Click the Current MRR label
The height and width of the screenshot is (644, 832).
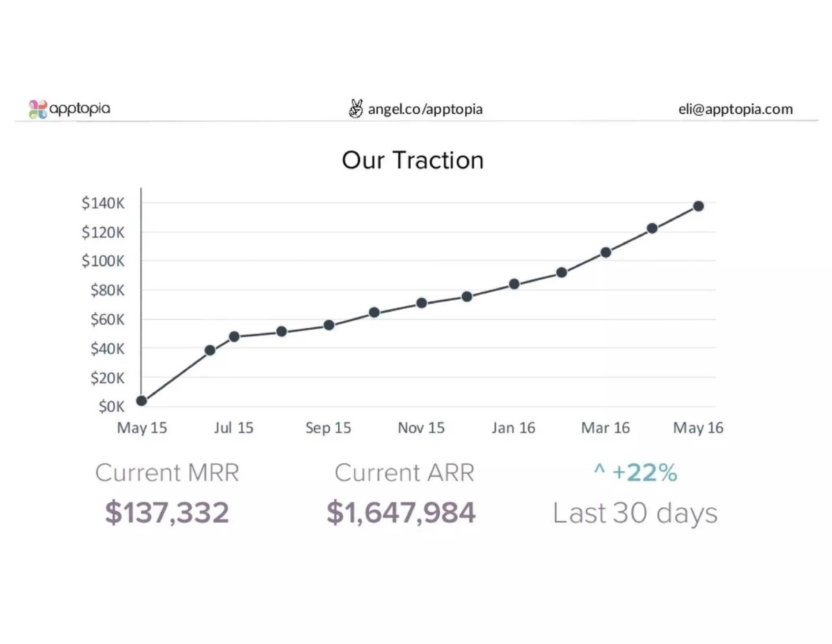coord(167,473)
